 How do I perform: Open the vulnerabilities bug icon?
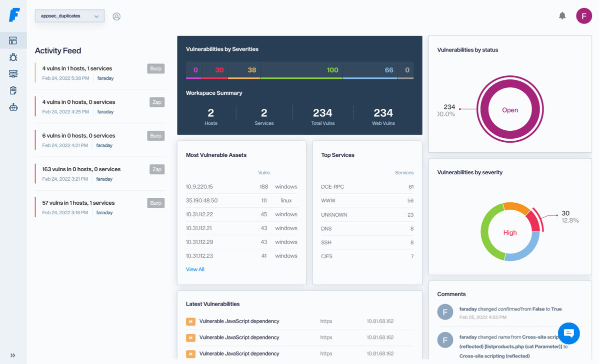[x=13, y=57]
